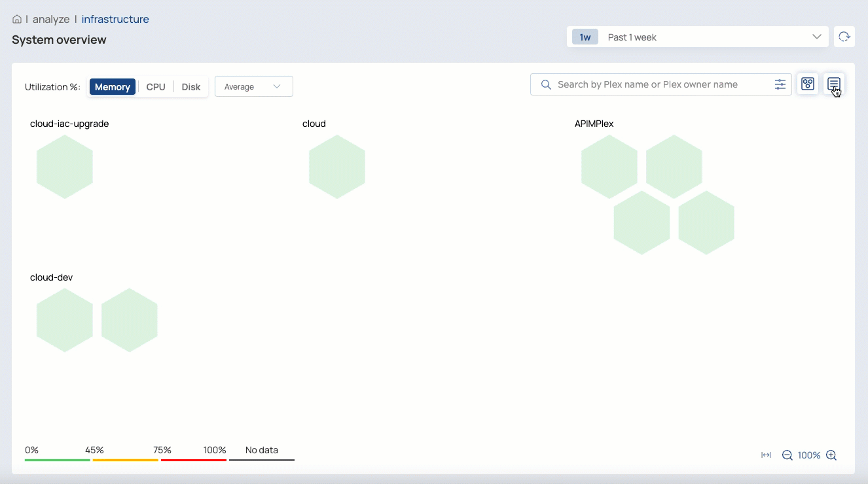Open the filter sliders icon beside the search

780,84
